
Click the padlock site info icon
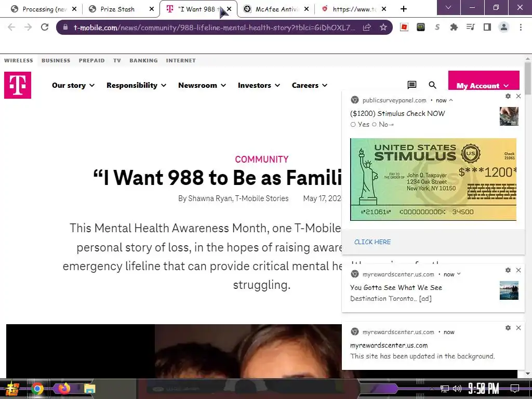click(x=65, y=28)
